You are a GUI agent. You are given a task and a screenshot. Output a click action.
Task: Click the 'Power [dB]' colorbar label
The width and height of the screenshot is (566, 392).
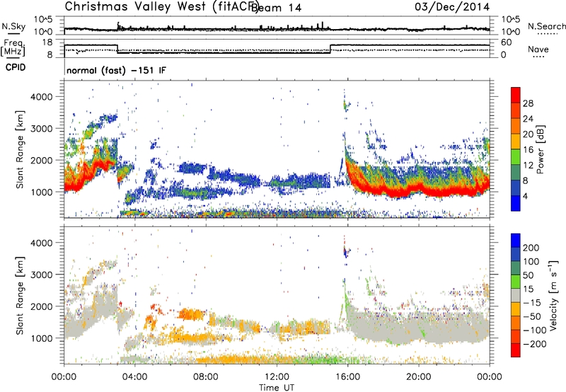pos(540,149)
